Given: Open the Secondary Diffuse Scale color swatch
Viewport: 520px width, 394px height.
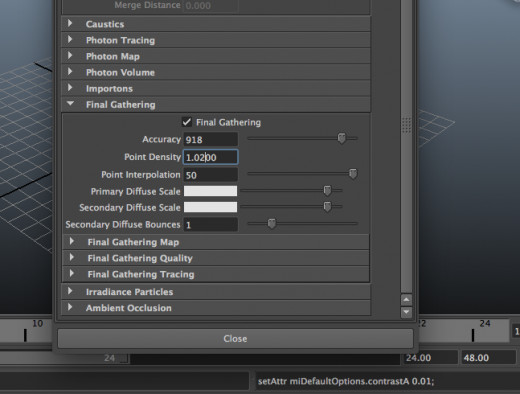Looking at the screenshot, I should 210,207.
